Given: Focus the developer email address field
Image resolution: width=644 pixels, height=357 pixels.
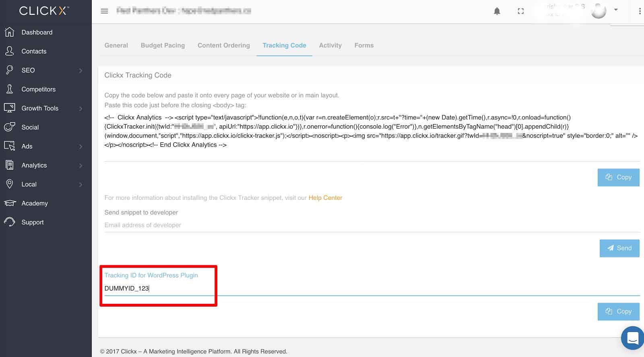Looking at the screenshot, I should point(372,225).
